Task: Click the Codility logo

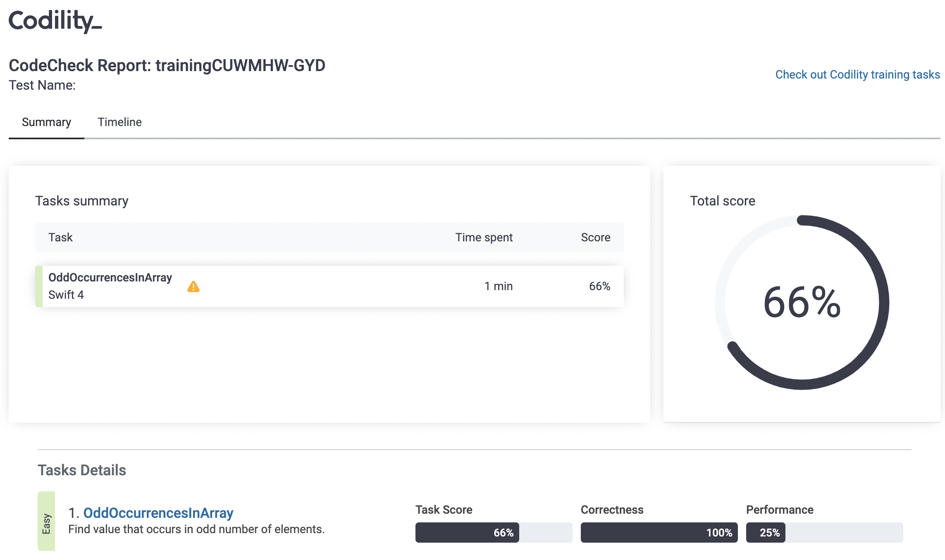Action: [55, 21]
